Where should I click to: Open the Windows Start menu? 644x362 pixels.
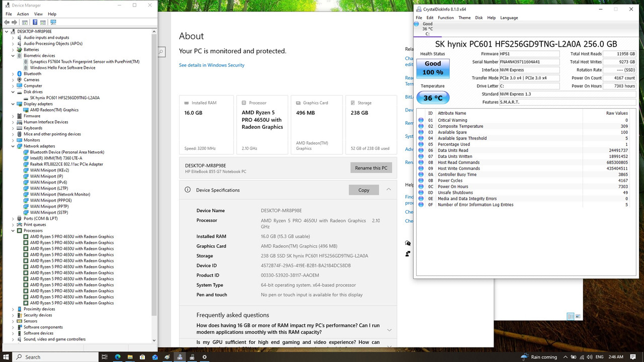point(6,357)
